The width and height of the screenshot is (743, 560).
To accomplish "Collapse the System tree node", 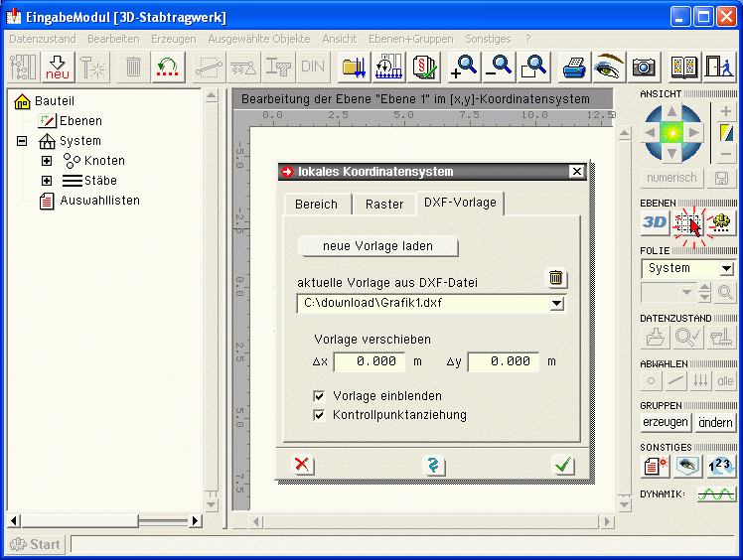I will point(22,141).
